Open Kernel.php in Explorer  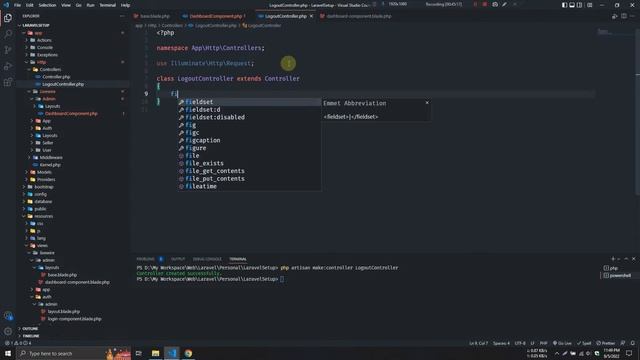tap(50, 164)
